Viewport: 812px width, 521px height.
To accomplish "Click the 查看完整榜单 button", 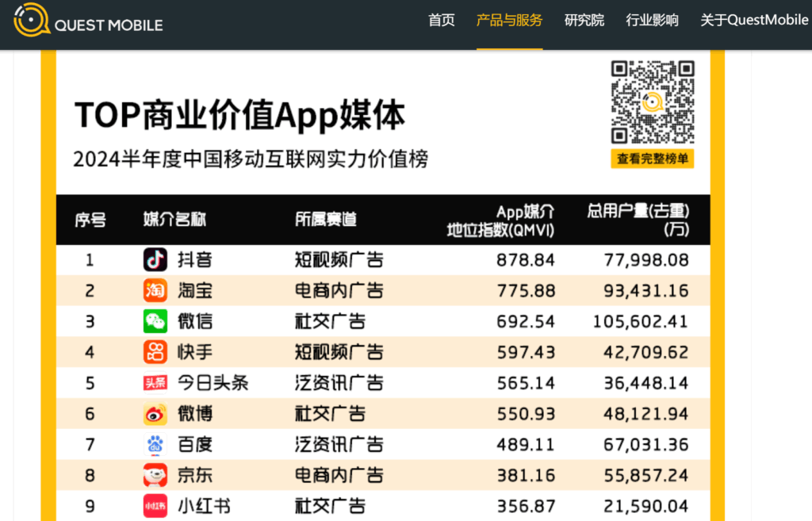I will click(653, 159).
